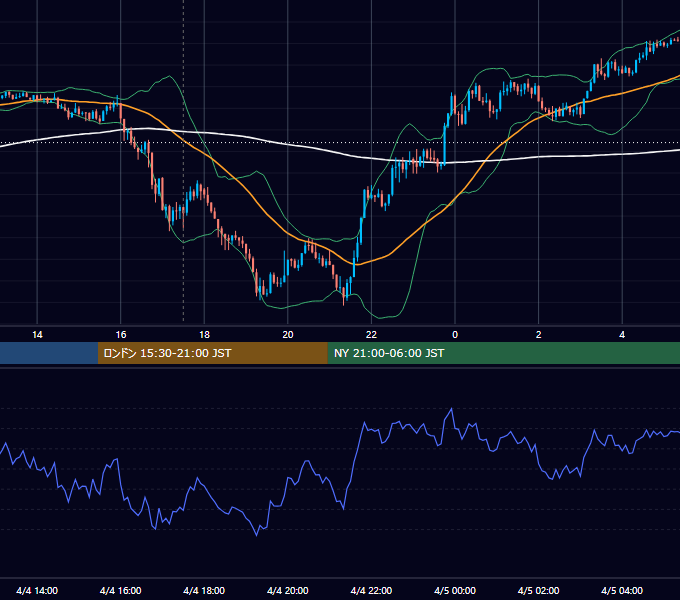The height and width of the screenshot is (600, 680).
Task: Click the 4/4 20:00 label on lower axis
Action: (x=288, y=590)
